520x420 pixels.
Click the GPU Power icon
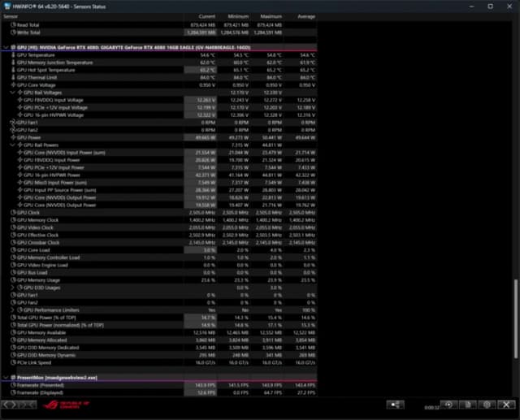click(13, 137)
